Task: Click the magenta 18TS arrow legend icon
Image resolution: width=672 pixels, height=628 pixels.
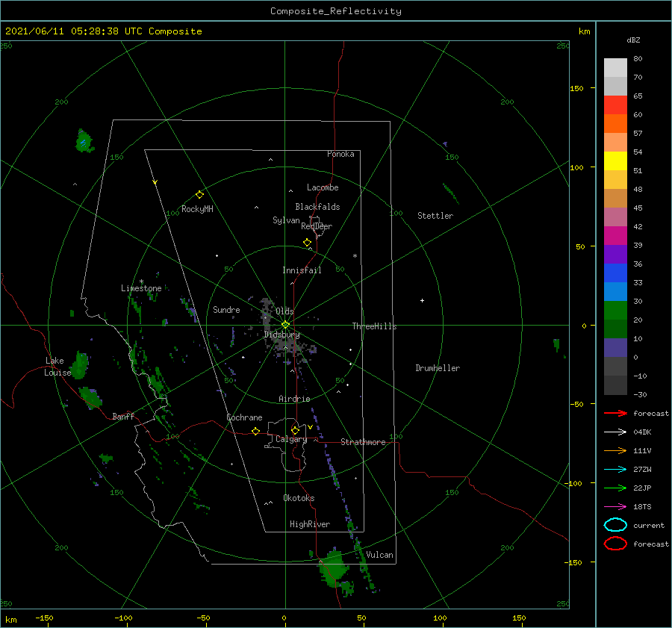Action: click(x=615, y=507)
